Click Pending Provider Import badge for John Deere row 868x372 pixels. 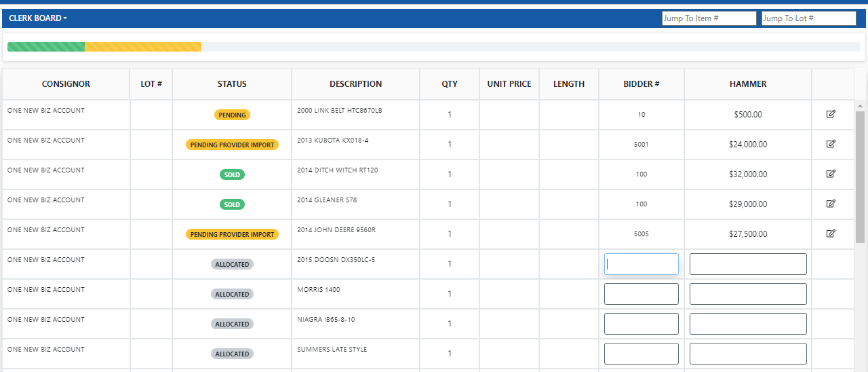tap(232, 234)
